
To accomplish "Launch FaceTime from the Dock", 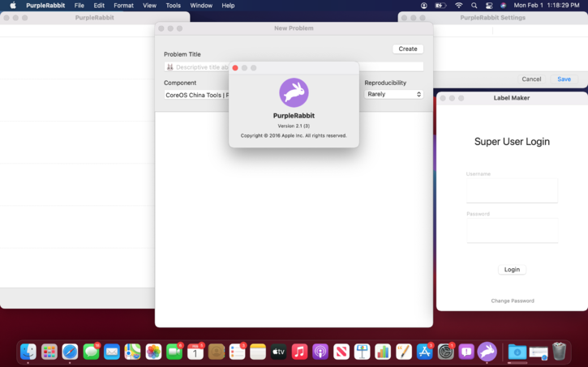I will click(174, 352).
